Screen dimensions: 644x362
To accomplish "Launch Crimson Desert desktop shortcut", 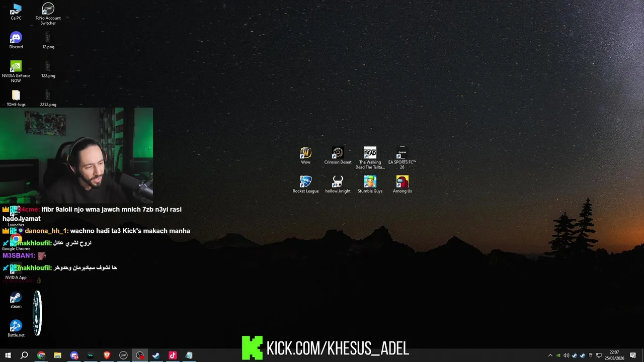I will tap(338, 156).
